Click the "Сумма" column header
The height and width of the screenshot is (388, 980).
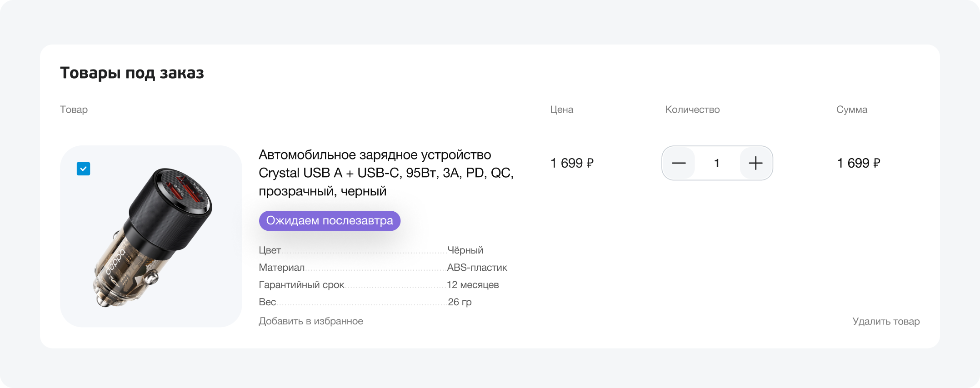tap(851, 109)
